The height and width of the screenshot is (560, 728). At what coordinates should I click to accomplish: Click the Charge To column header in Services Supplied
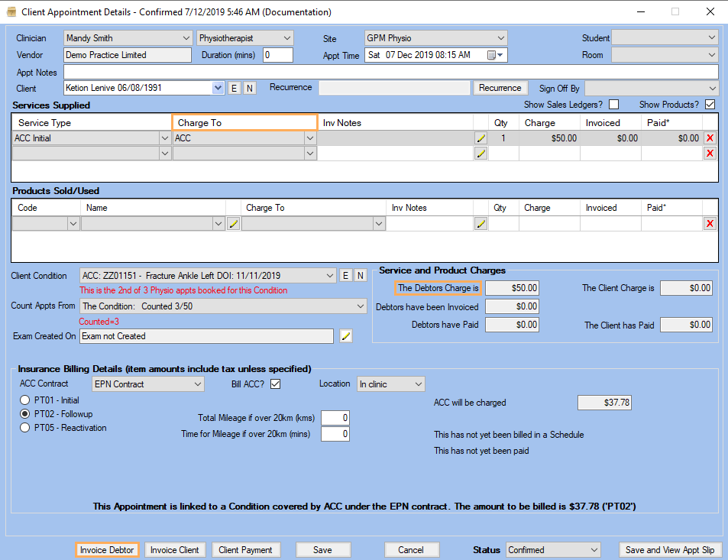244,122
